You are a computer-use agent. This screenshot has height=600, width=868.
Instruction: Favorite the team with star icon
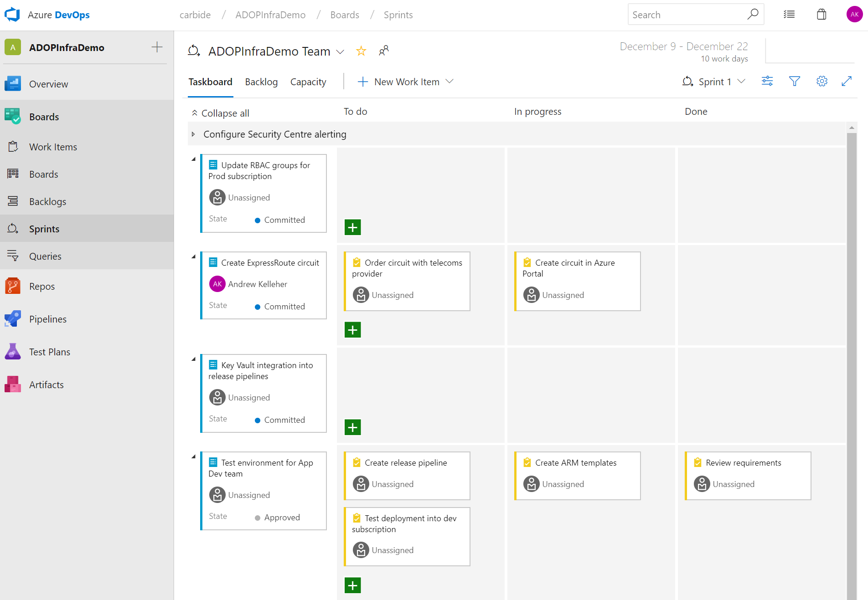pos(361,51)
